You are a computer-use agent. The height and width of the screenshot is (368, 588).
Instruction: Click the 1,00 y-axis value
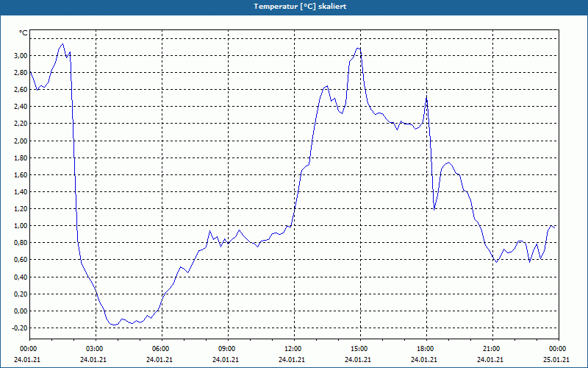click(x=21, y=225)
